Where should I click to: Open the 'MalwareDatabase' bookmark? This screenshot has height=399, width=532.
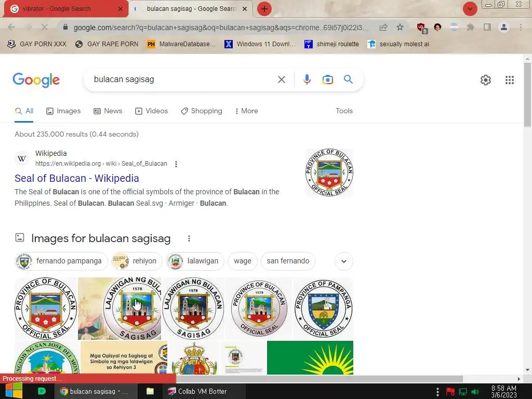[x=181, y=44]
